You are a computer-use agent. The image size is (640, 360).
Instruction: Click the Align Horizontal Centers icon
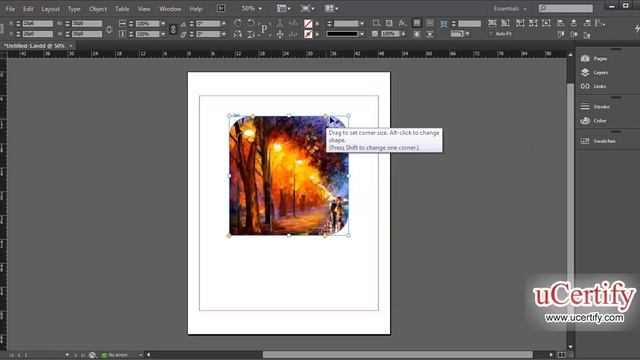tap(574, 23)
